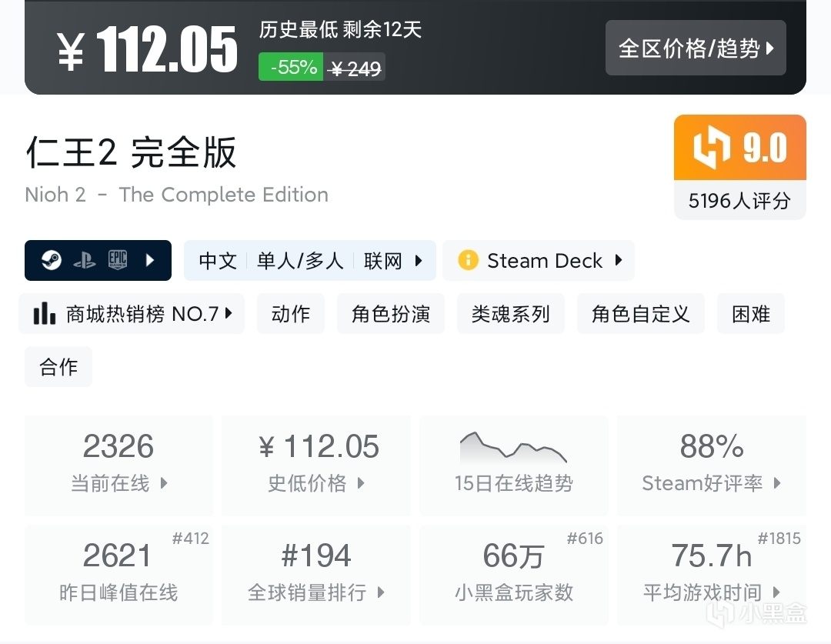Click the bar chart sales ranking icon
The width and height of the screenshot is (831, 644).
[45, 314]
